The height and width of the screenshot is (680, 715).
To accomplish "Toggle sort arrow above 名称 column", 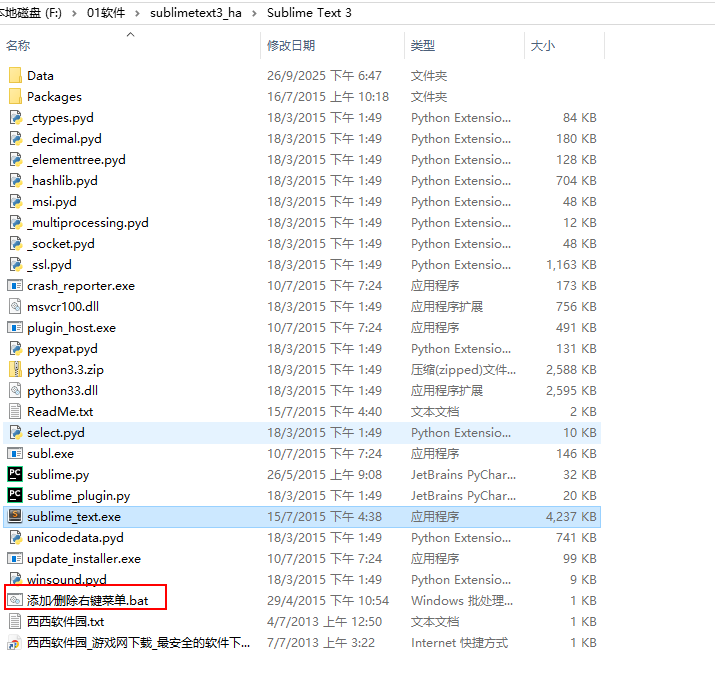I will (130, 35).
